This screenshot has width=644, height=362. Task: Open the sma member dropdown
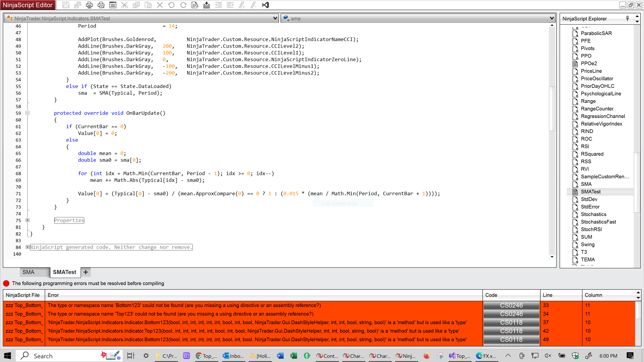tap(552, 18)
